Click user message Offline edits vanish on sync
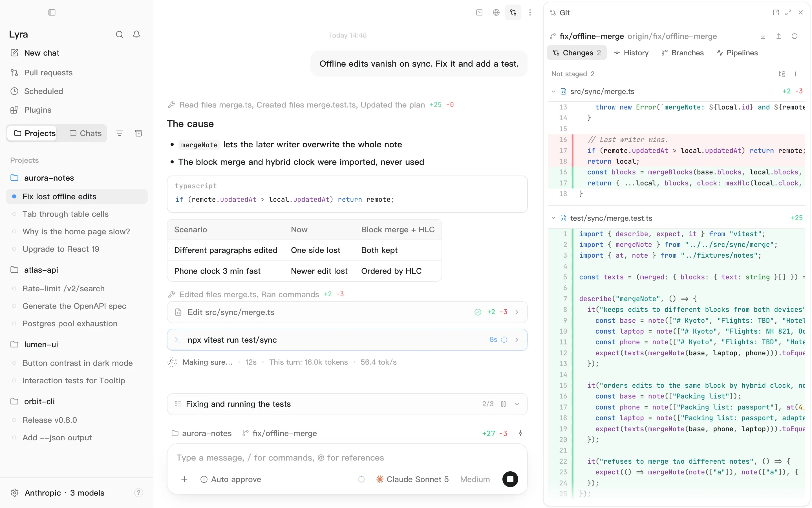Screen dimensions: 812x508 pyautogui.click(x=419, y=63)
